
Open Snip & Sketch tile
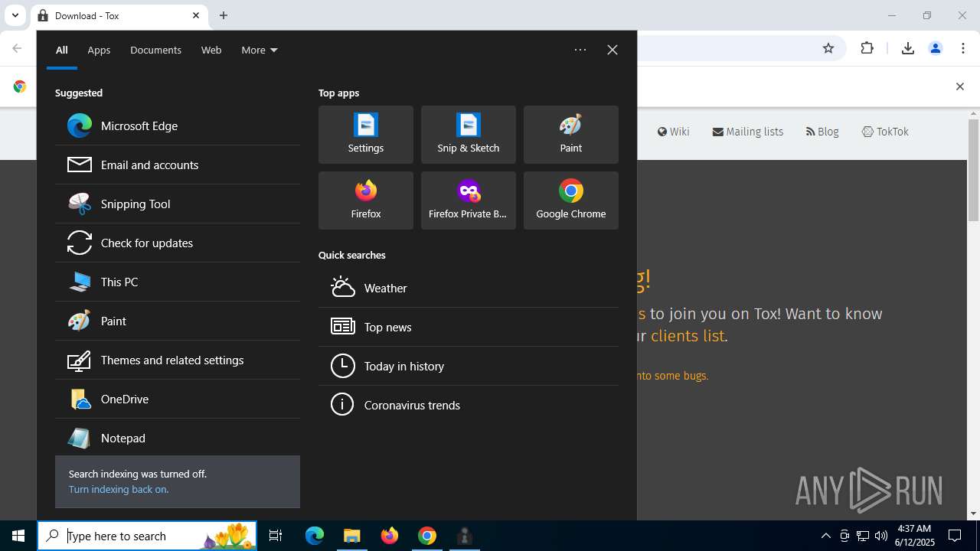coord(469,135)
